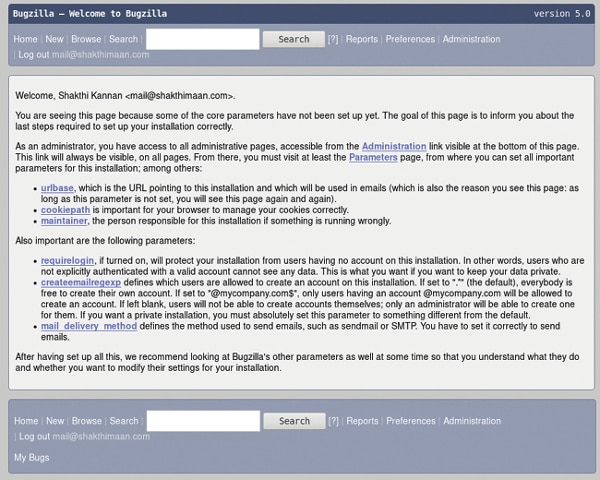The image size is (600, 480).
Task: Open My Bugs saved search in footer
Action: (x=31, y=458)
